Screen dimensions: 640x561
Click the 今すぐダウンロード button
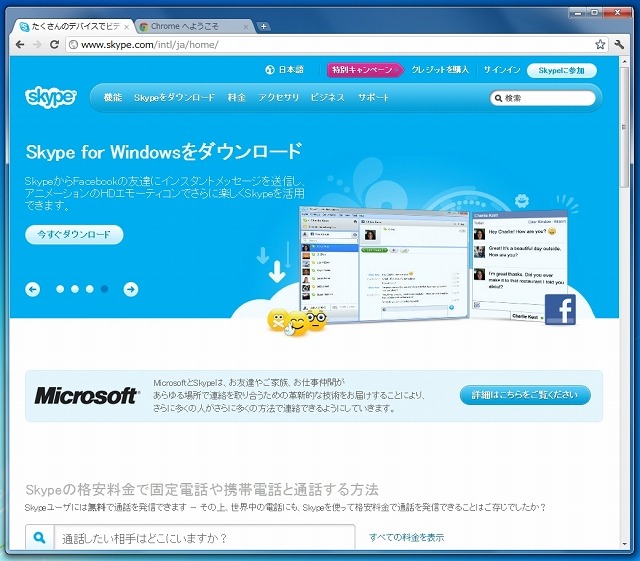pos(74,234)
